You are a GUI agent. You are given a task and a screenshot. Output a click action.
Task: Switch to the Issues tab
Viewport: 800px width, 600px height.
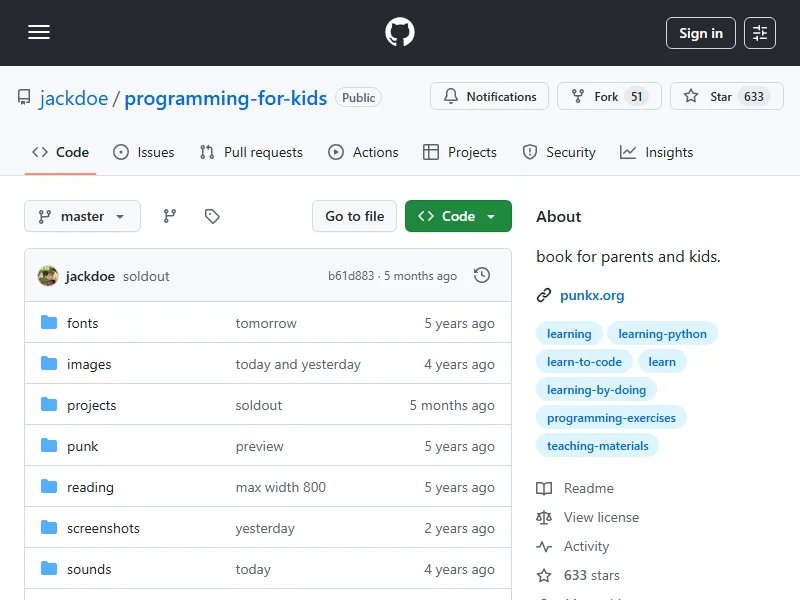click(x=143, y=152)
